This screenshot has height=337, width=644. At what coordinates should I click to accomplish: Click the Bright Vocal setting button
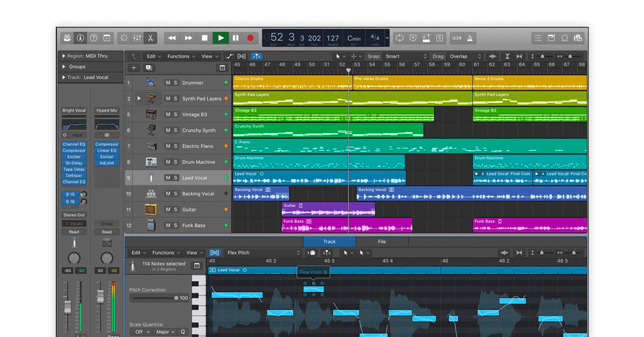(74, 111)
